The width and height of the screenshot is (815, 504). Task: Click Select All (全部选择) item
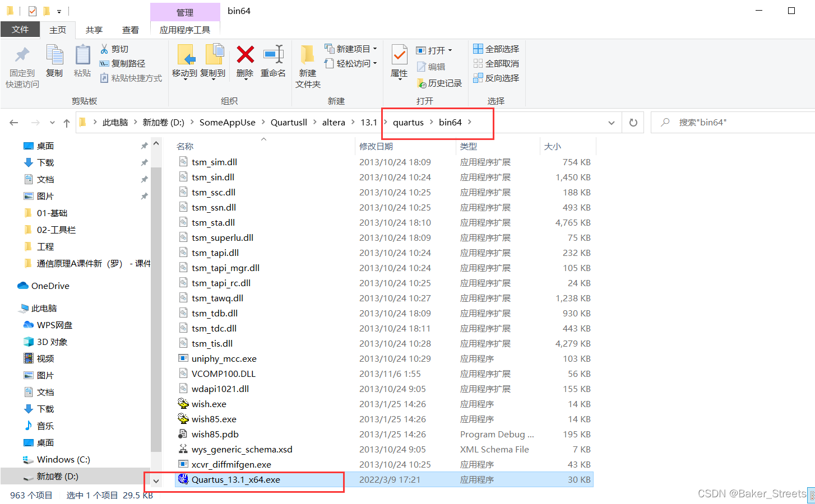496,49
